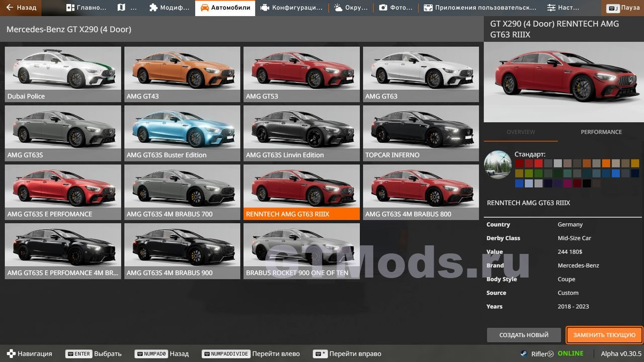The image size is (644, 362).
Task: Open the map icon tab in top bar
Action: [x=127, y=8]
